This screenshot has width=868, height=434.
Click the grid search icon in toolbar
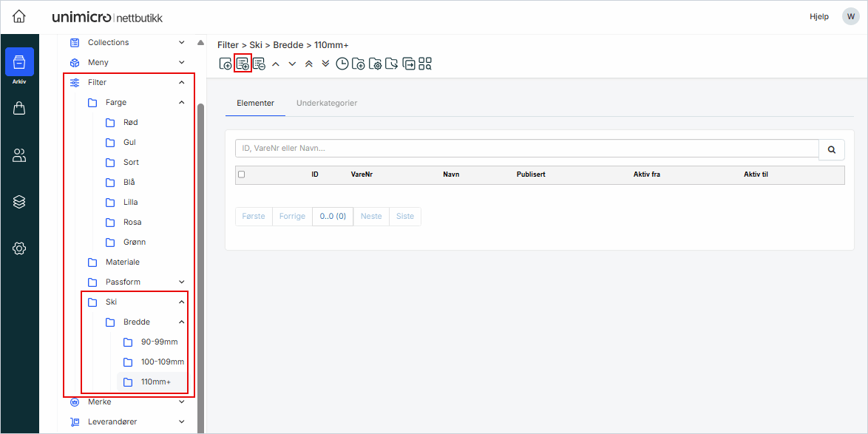(x=425, y=64)
